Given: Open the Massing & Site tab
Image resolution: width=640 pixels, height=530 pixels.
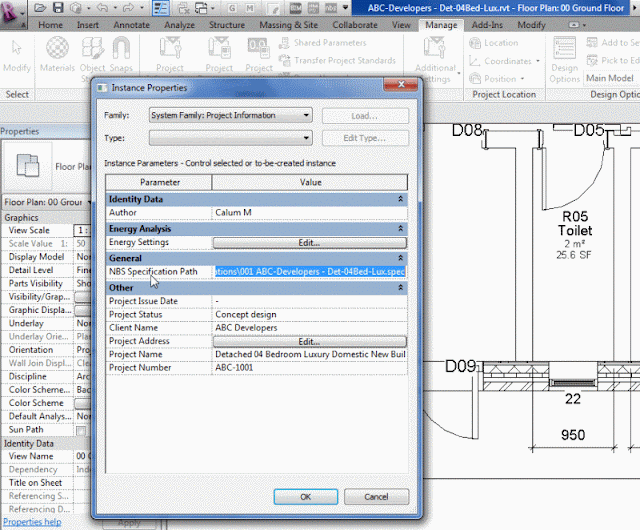Looking at the screenshot, I should (x=289, y=25).
